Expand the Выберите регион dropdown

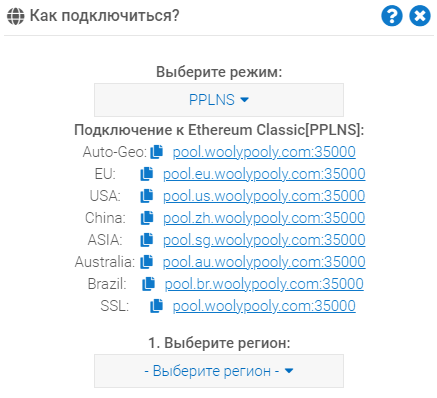(x=219, y=371)
